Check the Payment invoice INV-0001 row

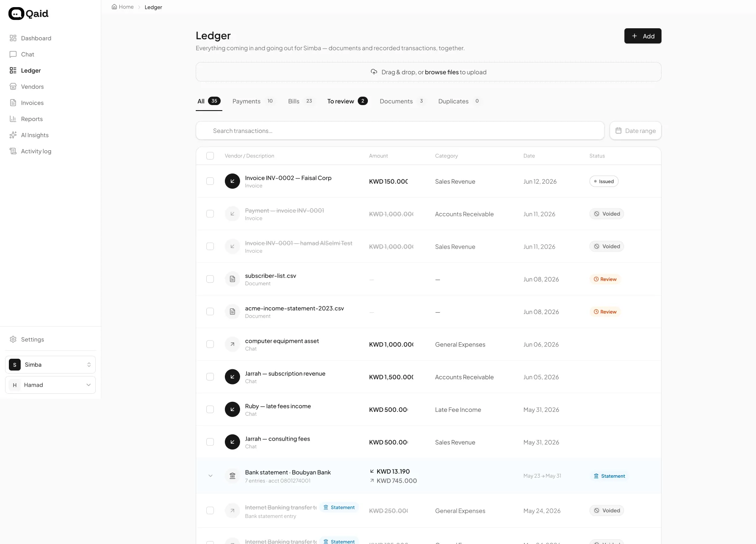[210, 214]
